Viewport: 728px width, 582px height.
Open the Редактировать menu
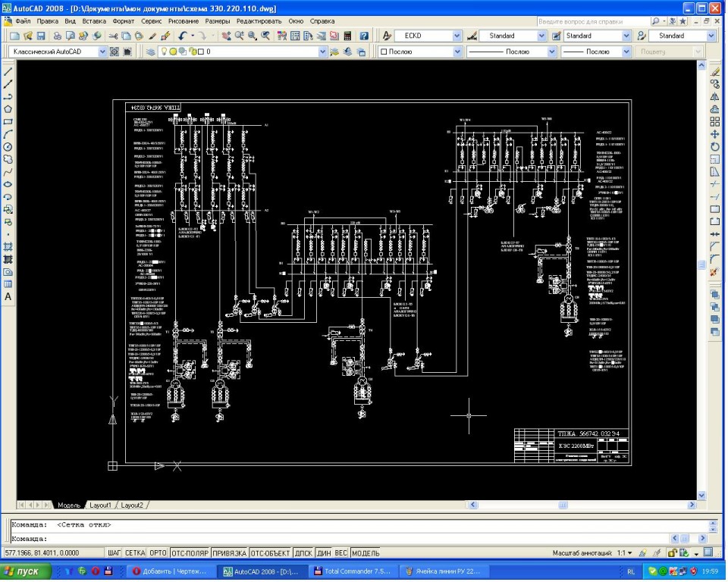pyautogui.click(x=259, y=21)
